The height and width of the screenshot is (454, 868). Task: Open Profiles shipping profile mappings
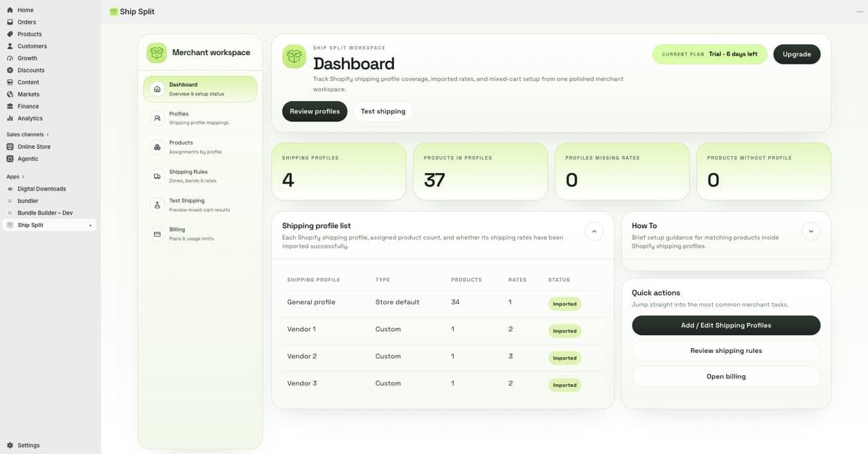pos(200,118)
